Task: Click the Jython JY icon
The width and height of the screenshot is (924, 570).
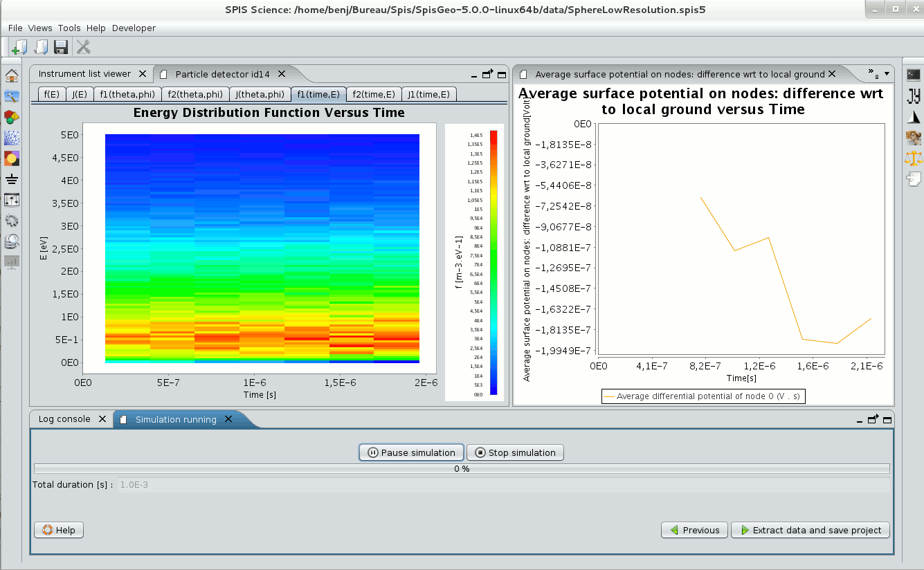Action: coord(914,96)
